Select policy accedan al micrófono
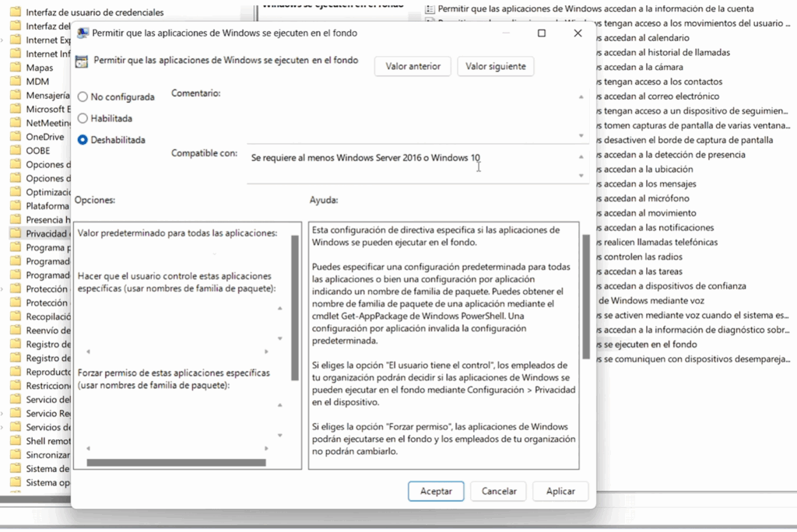This screenshot has width=797, height=532. coord(642,198)
